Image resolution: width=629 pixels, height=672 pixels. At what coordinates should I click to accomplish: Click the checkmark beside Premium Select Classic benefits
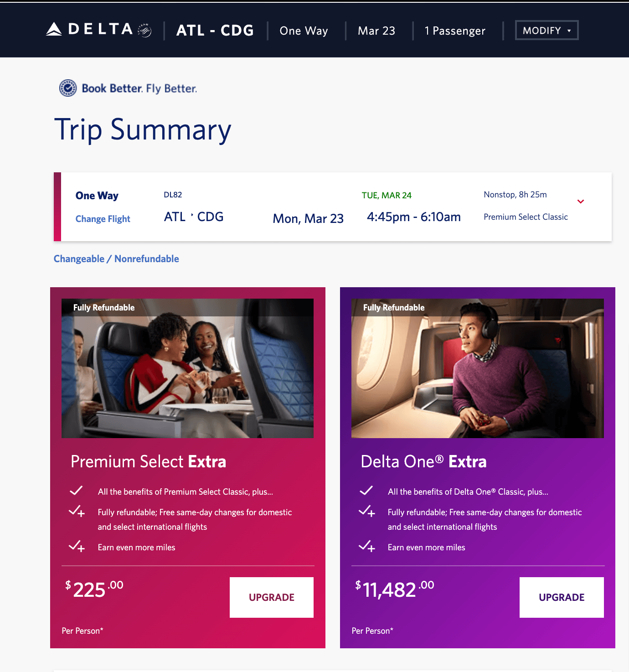[x=76, y=491]
